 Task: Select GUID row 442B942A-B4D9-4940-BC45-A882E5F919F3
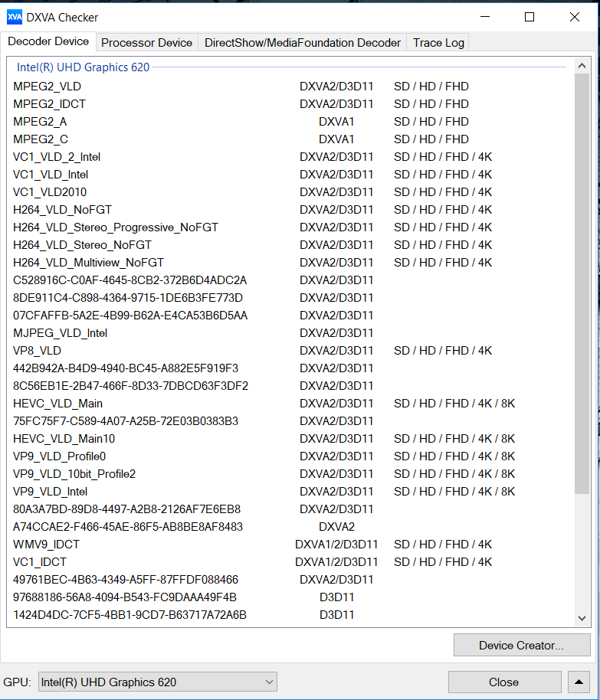coord(290,368)
